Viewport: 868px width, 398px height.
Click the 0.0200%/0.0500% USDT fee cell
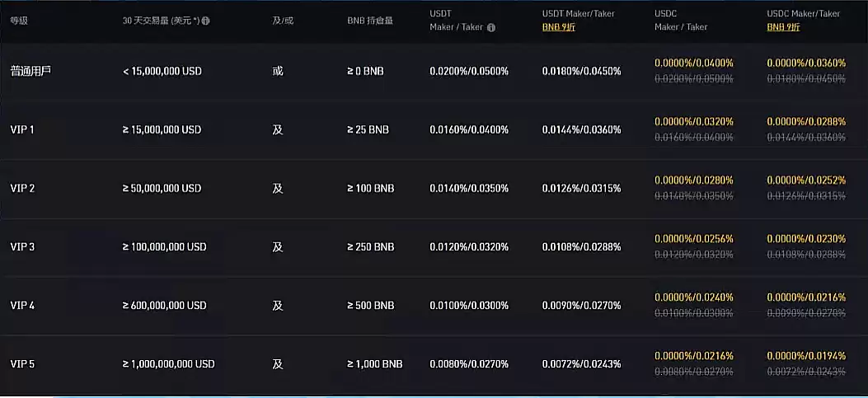click(469, 71)
